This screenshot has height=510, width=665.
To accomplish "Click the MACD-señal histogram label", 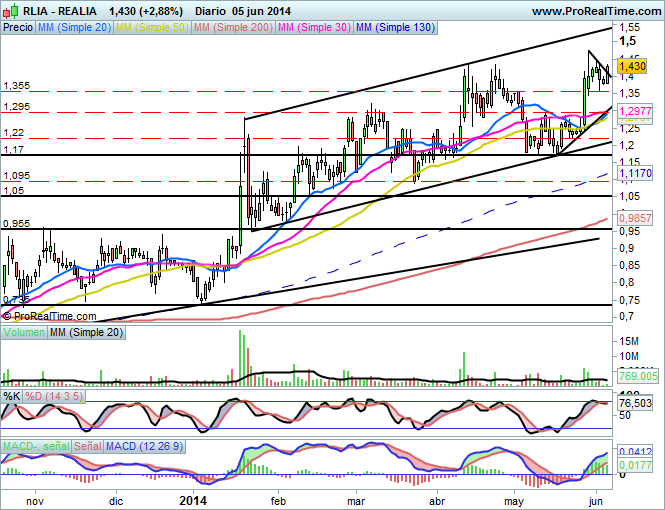I will pyautogui.click(x=35, y=443).
